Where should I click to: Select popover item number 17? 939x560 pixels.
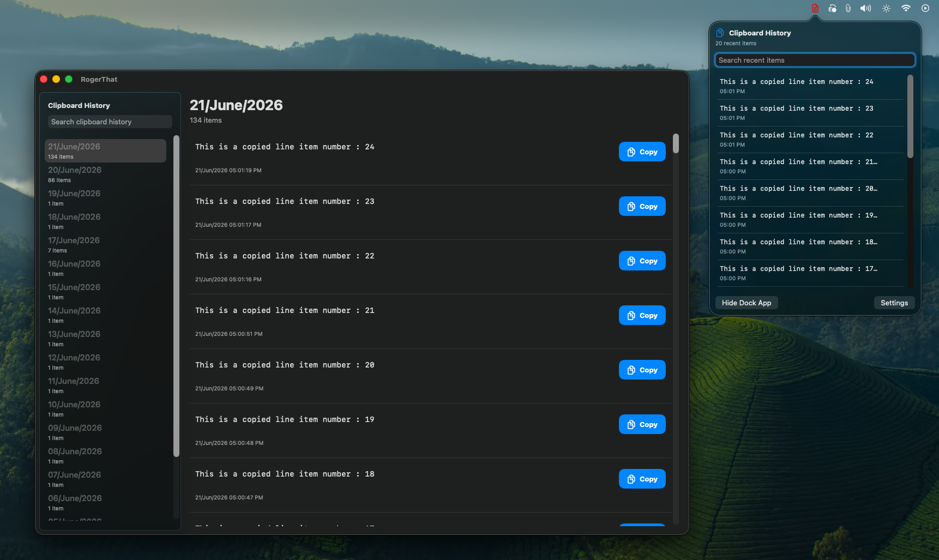(x=810, y=273)
